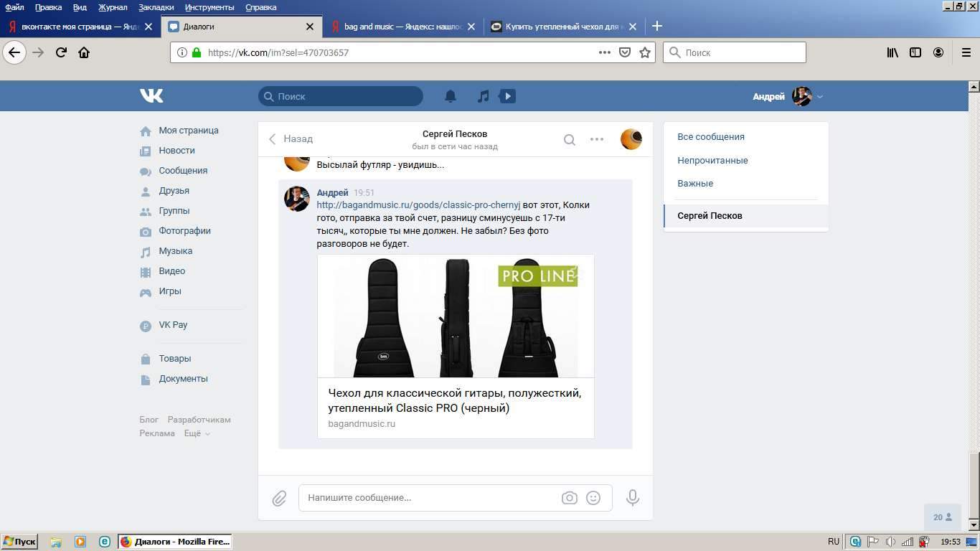Open the Журнал menu in menu bar
Image resolution: width=980 pixels, height=551 pixels.
pos(111,7)
